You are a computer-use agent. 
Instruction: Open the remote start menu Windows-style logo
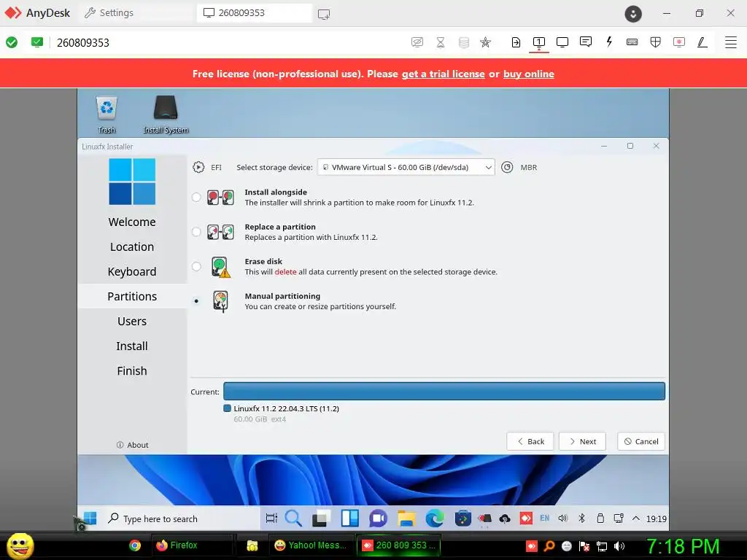click(90, 518)
